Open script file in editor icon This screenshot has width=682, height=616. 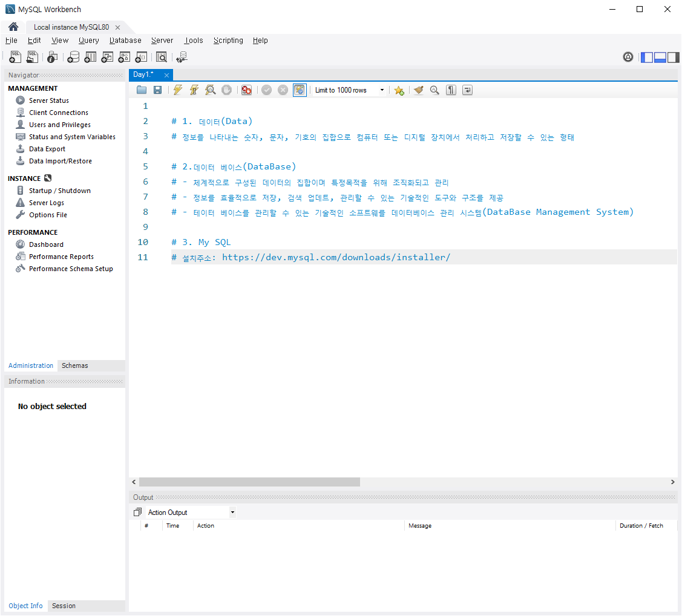tap(142, 90)
